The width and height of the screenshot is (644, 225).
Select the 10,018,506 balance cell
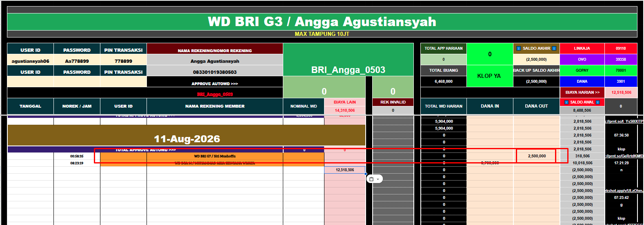582,163
